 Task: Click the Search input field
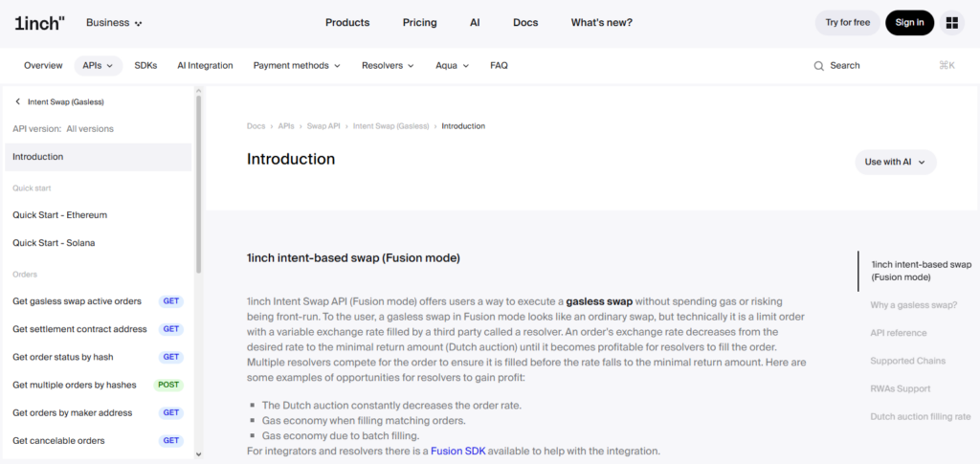click(883, 66)
